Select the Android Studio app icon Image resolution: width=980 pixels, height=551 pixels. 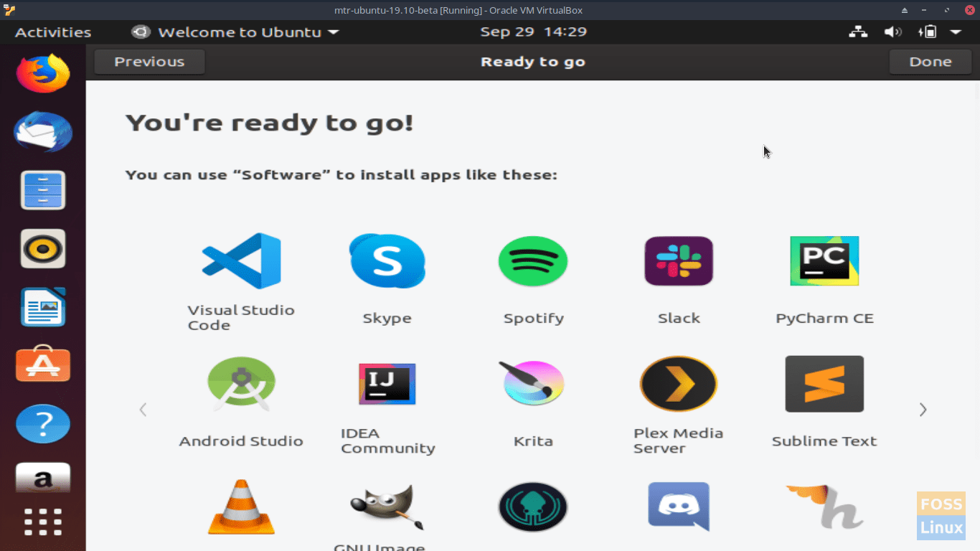241,384
